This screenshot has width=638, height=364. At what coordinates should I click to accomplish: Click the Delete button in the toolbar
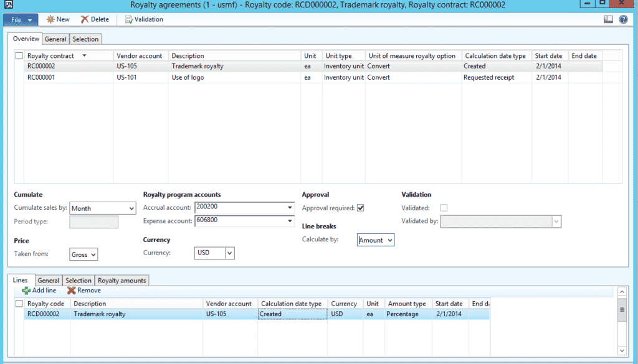(x=95, y=19)
